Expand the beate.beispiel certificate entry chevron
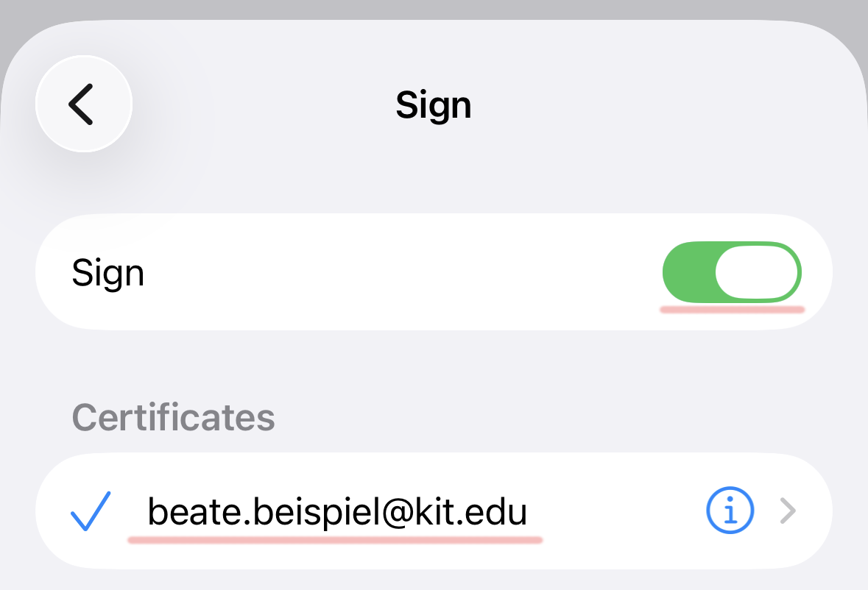The width and height of the screenshot is (868, 590). (x=788, y=511)
